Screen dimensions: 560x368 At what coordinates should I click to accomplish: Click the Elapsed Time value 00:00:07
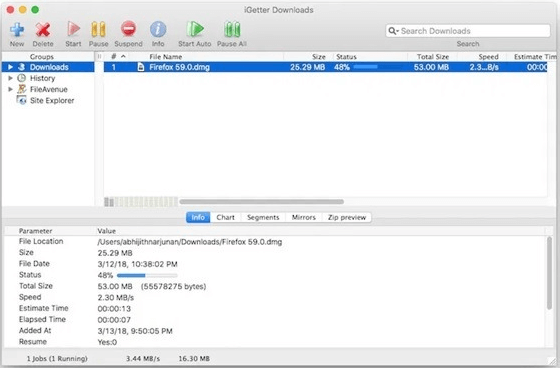tap(114, 320)
